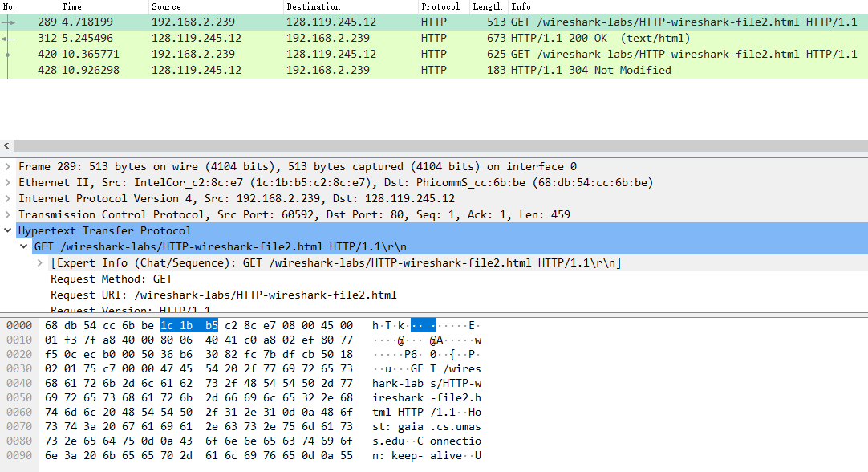
Task: Click time 10.926298 in packet 428
Action: coord(91,71)
